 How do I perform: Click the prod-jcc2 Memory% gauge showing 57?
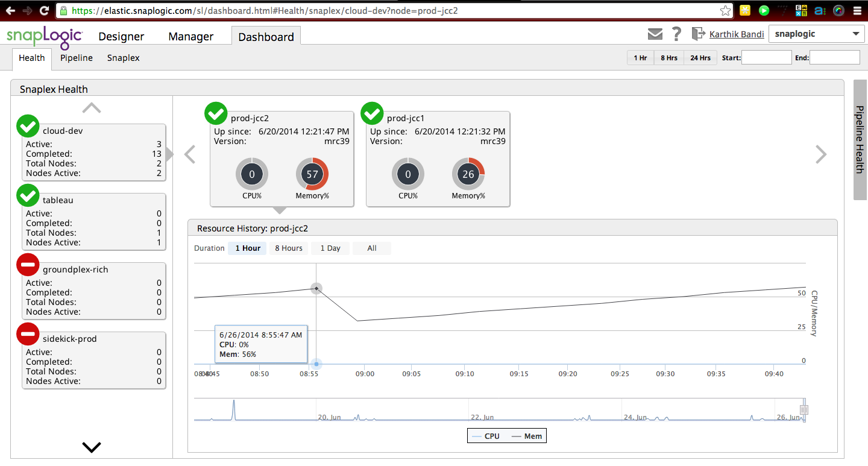pyautogui.click(x=312, y=174)
